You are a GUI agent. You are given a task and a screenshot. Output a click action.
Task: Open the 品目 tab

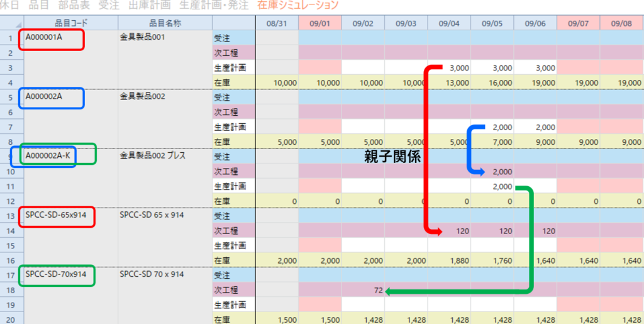[39, 5]
